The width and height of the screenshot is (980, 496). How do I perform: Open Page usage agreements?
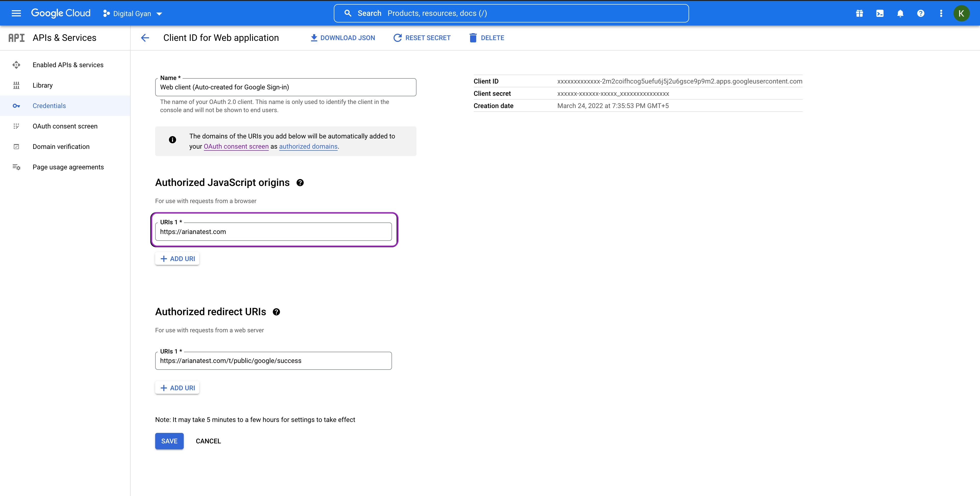click(x=68, y=167)
